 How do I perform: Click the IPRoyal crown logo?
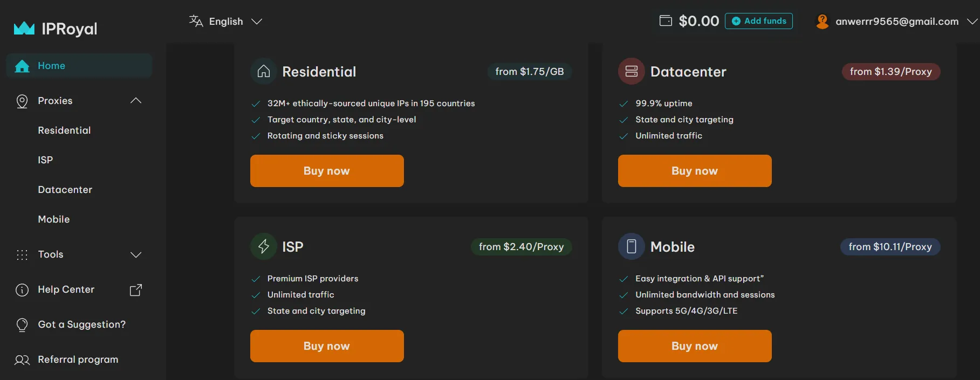point(24,29)
